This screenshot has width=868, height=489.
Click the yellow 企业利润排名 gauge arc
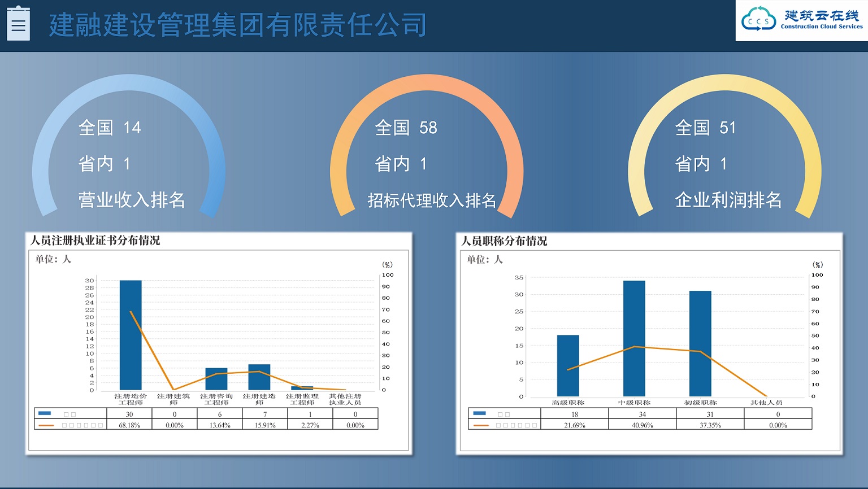[724, 84]
